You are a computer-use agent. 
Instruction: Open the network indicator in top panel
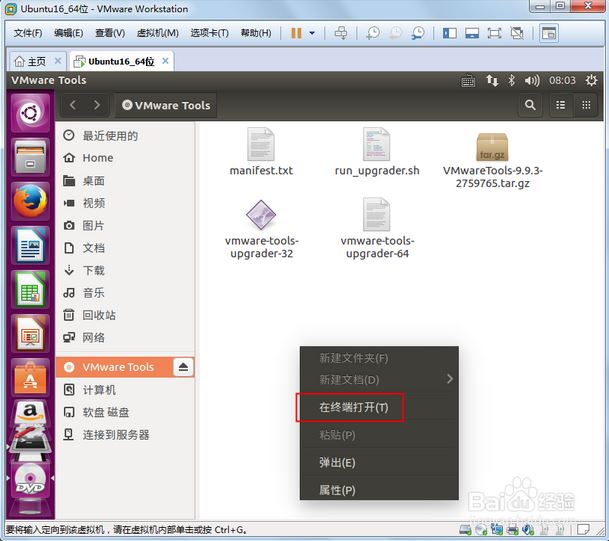[x=492, y=81]
